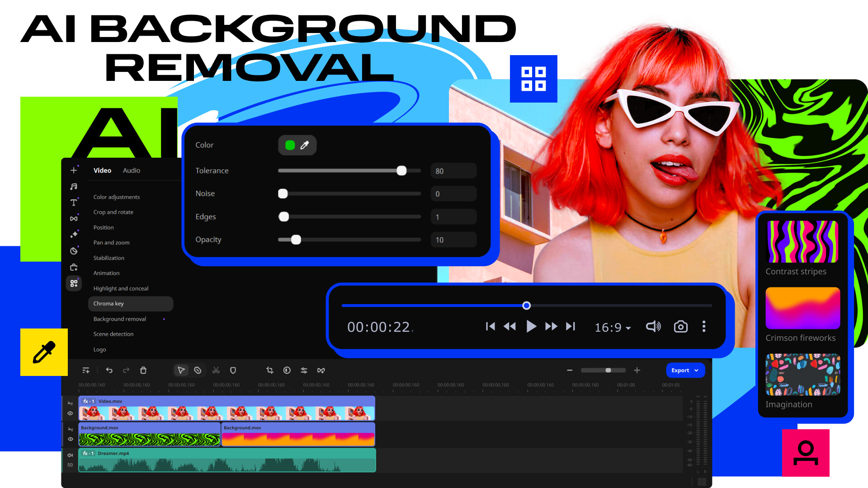Select Background removal in the effects list

(119, 319)
